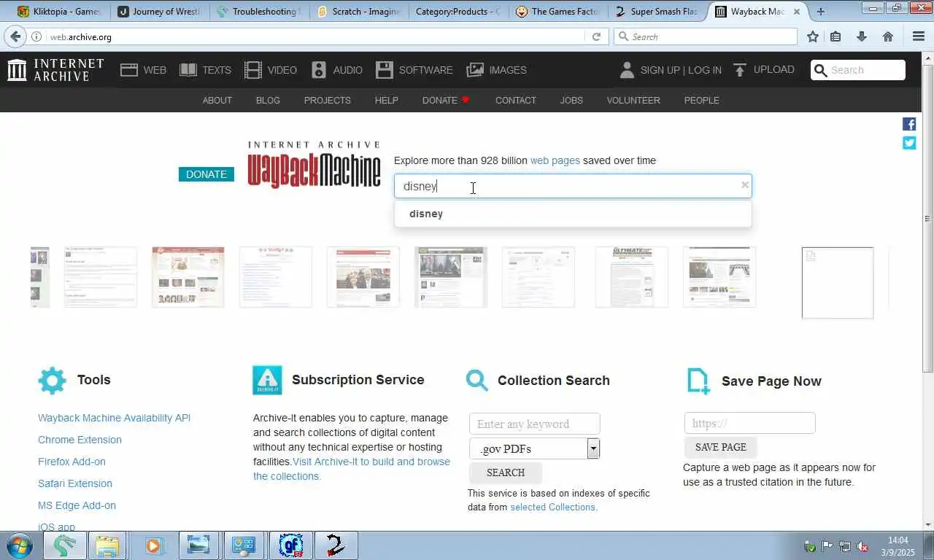The width and height of the screenshot is (934, 560).
Task: Open the ABOUT menu item
Action: [217, 101]
